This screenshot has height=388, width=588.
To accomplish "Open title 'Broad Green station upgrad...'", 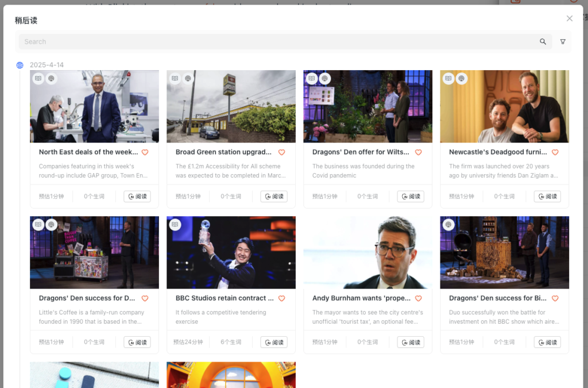I will (223, 152).
